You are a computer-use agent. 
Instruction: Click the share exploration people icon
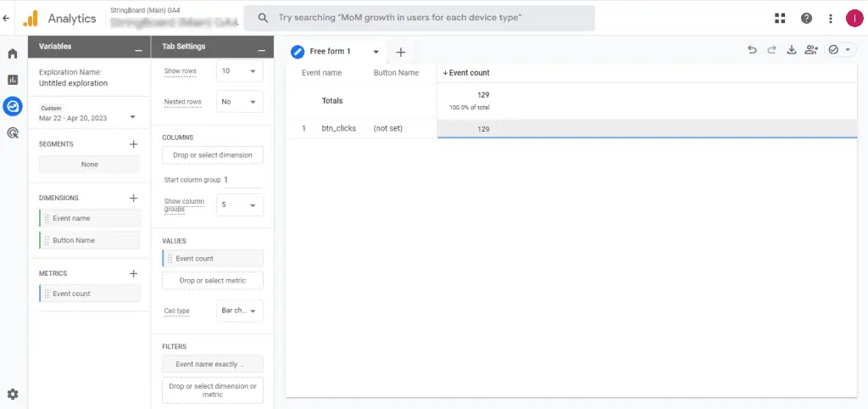[x=811, y=50]
